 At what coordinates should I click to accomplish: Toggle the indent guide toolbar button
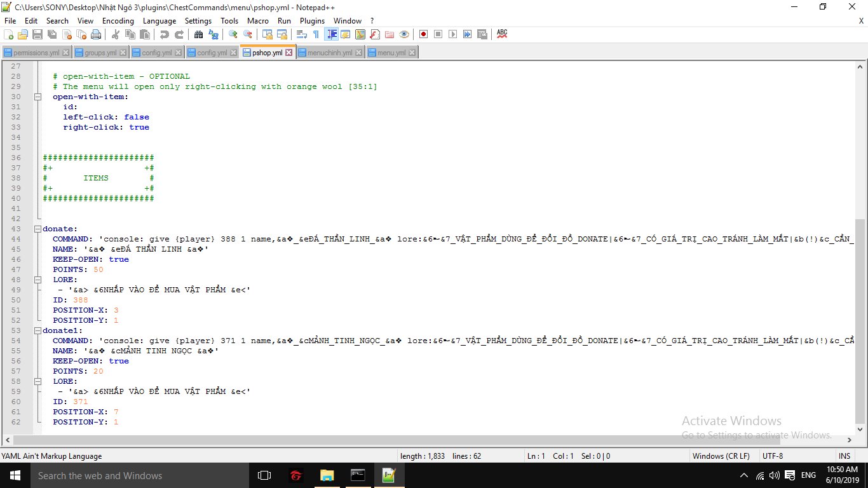[331, 34]
